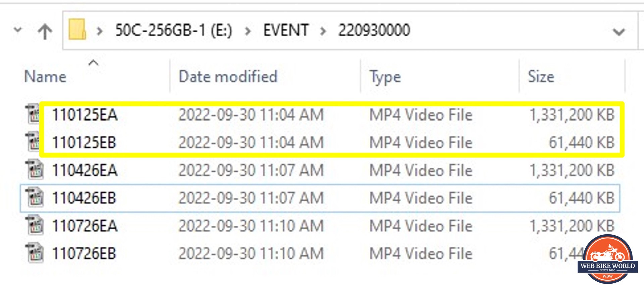Navigate to the EVENT folder breadcrumb
The height and width of the screenshot is (287, 644).
pyautogui.click(x=286, y=30)
